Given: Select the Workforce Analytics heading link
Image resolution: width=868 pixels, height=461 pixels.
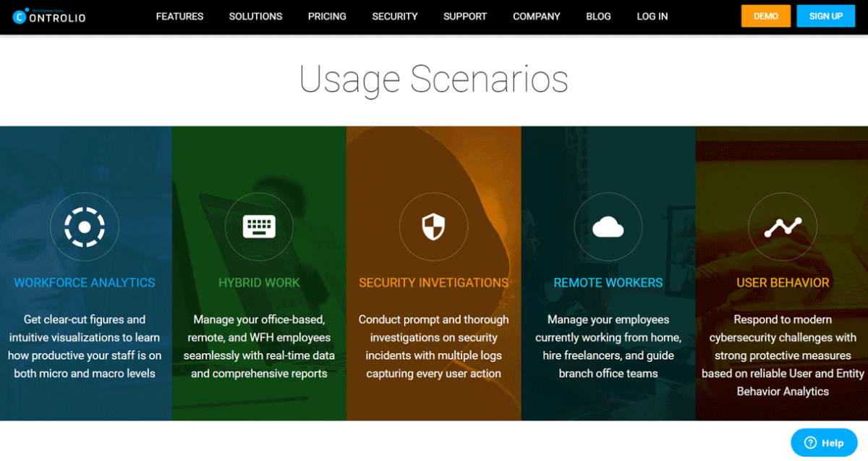Looking at the screenshot, I should (x=85, y=282).
